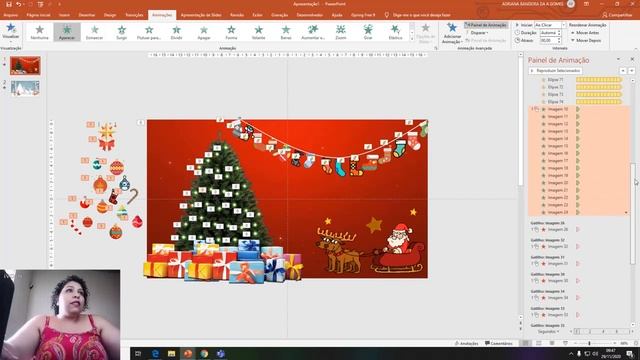Switch to Normal view in status bar
The image size is (640, 360).
point(526,343)
